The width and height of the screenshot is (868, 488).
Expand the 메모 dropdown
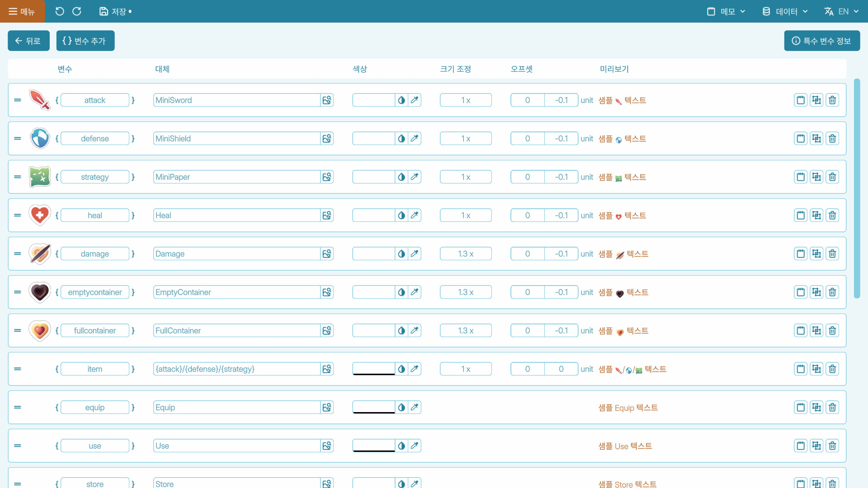(x=726, y=11)
